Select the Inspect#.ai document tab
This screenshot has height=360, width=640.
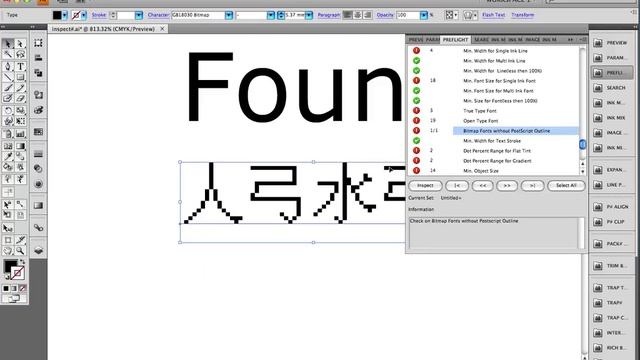tap(108, 29)
